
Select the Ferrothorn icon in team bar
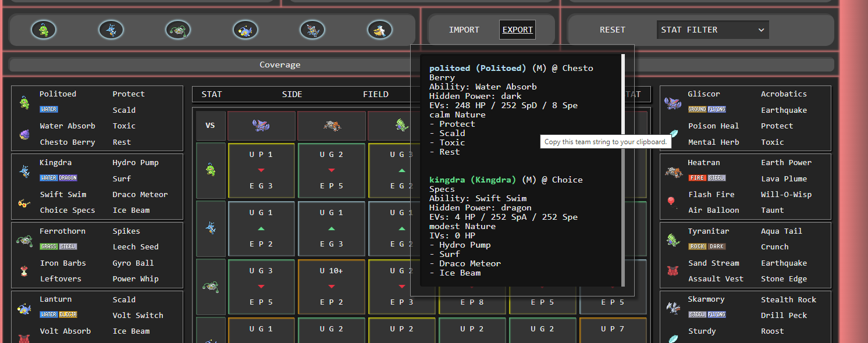(x=178, y=30)
